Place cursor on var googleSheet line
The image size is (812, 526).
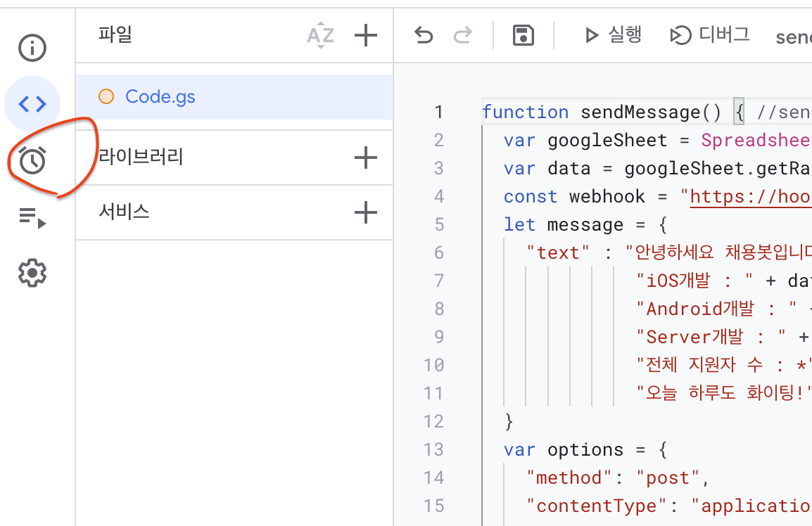[657, 141]
